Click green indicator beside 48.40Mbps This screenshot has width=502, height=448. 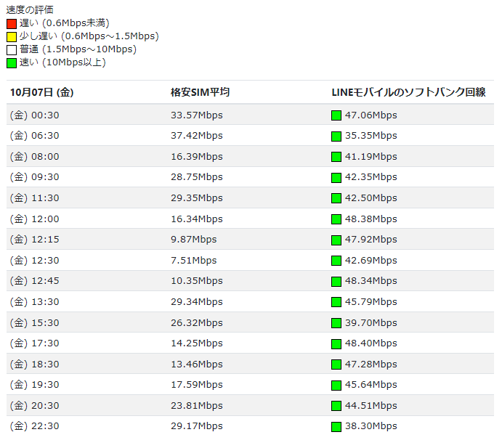pyautogui.click(x=336, y=343)
